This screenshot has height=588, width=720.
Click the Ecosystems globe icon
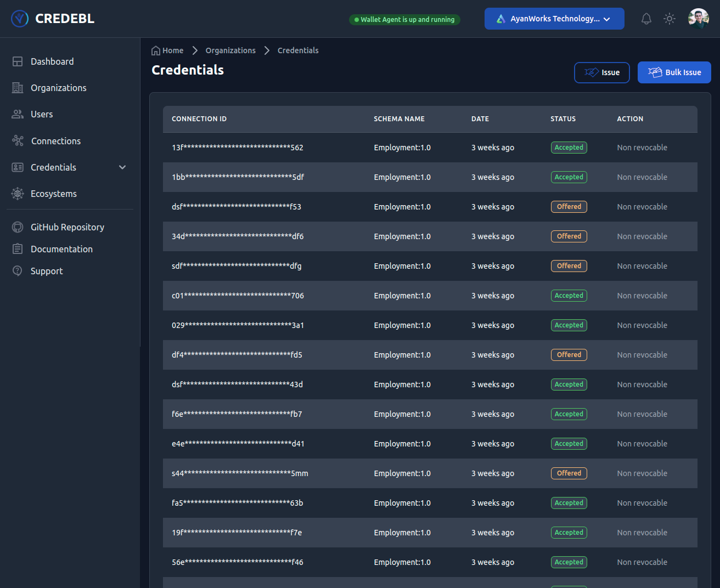click(18, 194)
